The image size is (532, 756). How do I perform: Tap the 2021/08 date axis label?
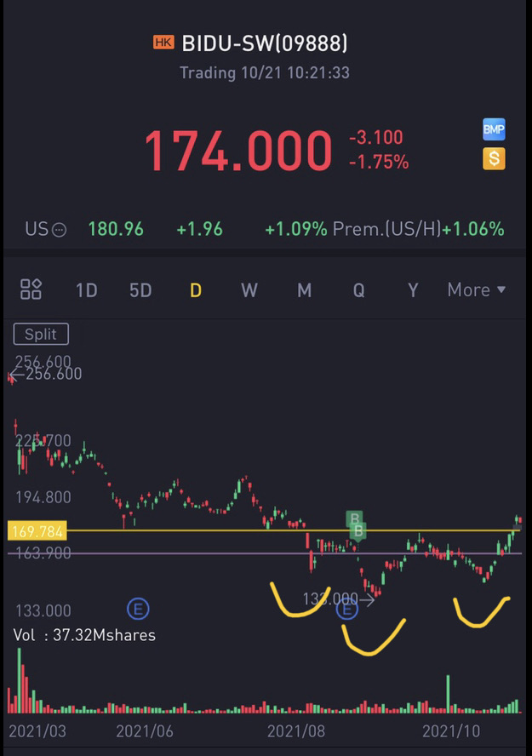[296, 731]
